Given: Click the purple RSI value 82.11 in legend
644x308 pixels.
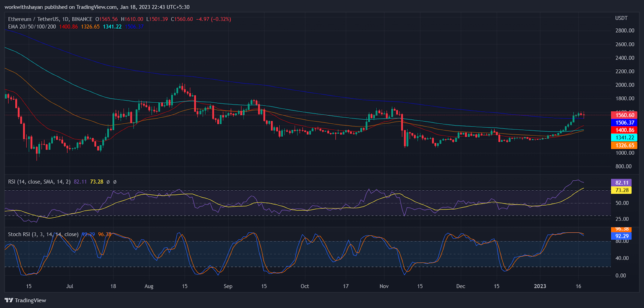Looking at the screenshot, I should (x=80, y=182).
